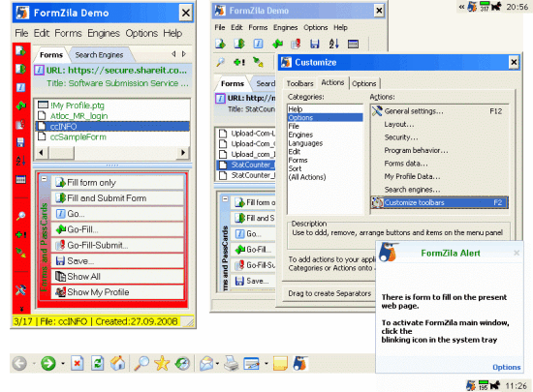The height and width of the screenshot is (392, 533).
Task: Click save diskette icon in red sidebar
Action: coord(20,142)
